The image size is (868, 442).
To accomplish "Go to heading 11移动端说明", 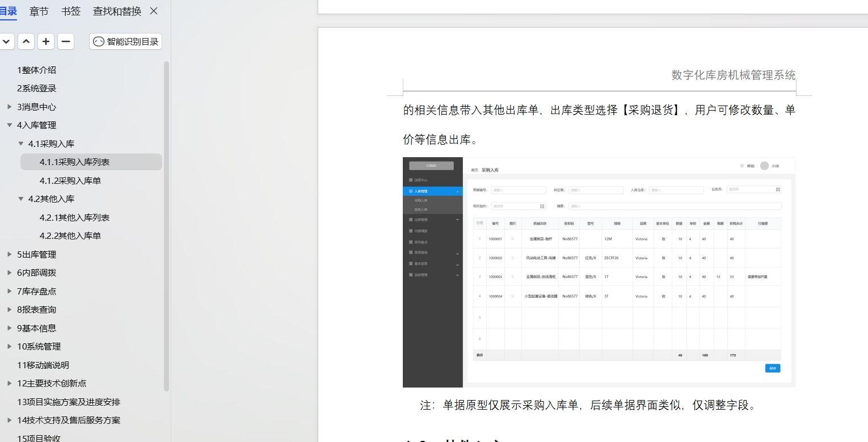I will coord(43,365).
